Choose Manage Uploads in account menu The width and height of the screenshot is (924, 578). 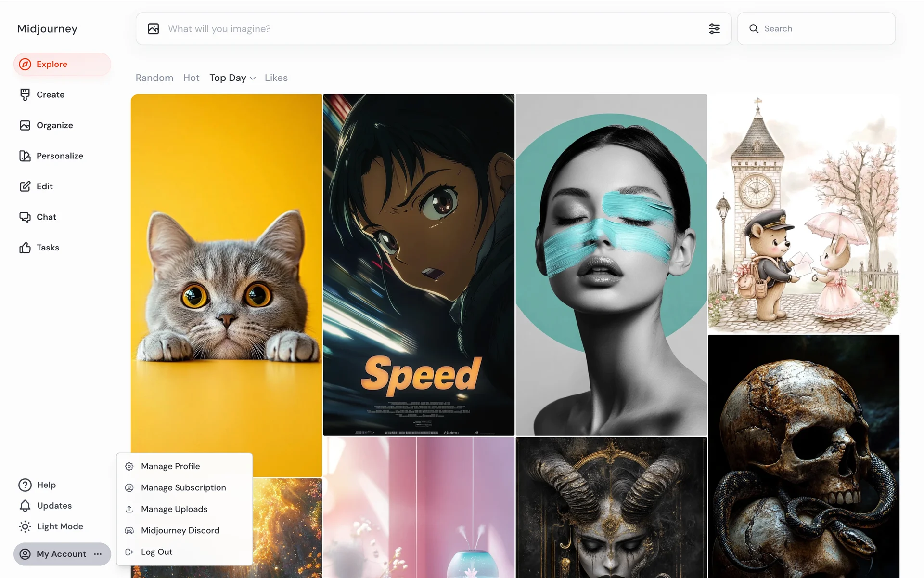click(x=174, y=509)
